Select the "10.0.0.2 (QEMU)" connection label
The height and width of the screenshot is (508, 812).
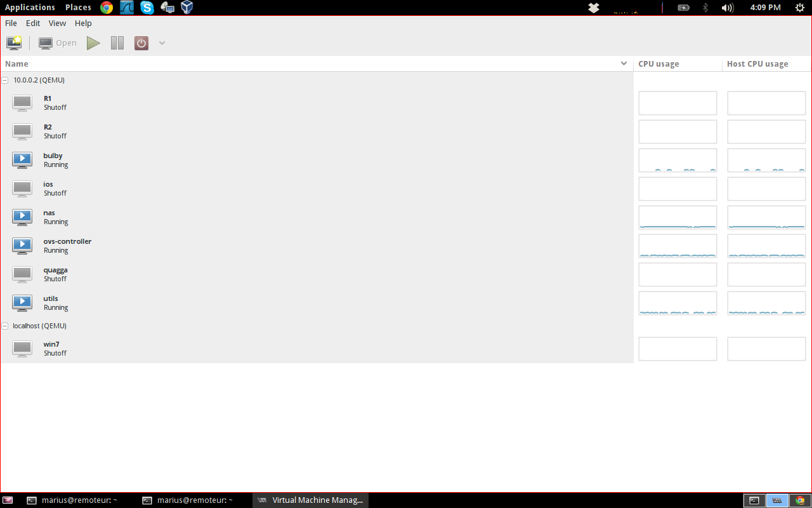coord(39,80)
